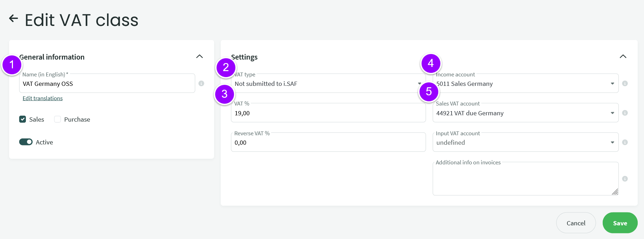Open the Edit translations link
The width and height of the screenshot is (644, 239).
43,98
